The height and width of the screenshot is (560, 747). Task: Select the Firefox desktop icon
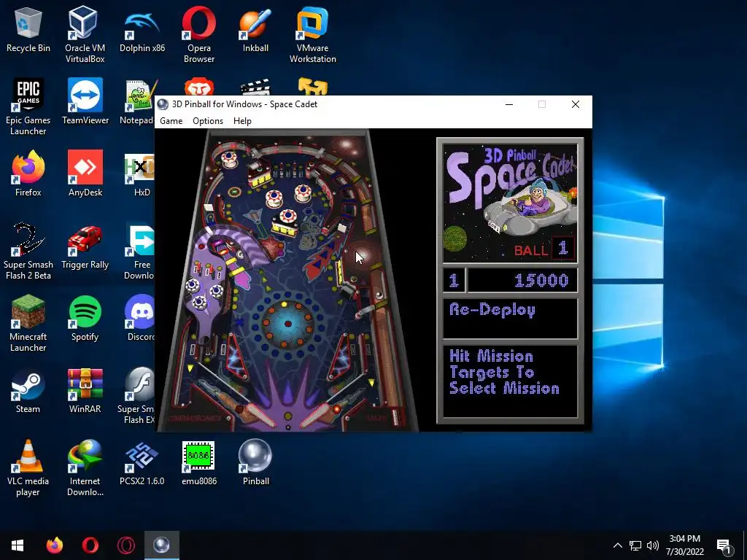pyautogui.click(x=28, y=174)
